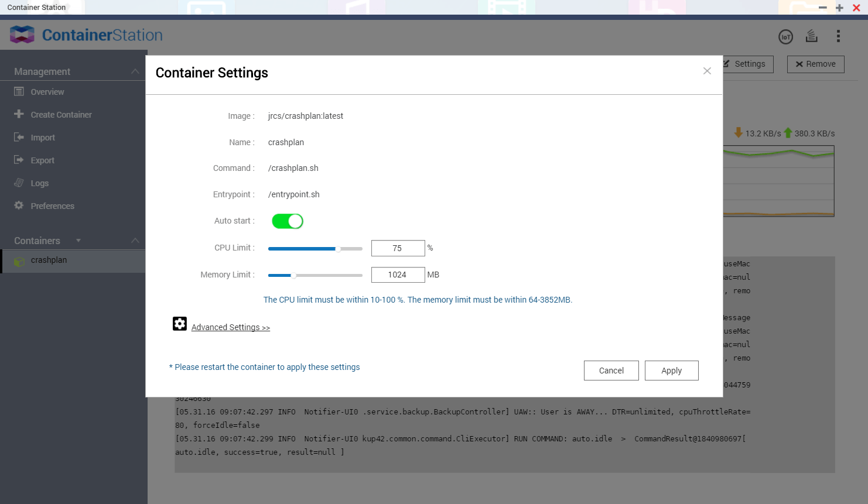Collapse the Management section
Image resolution: width=868 pixels, height=504 pixels.
pos(135,71)
